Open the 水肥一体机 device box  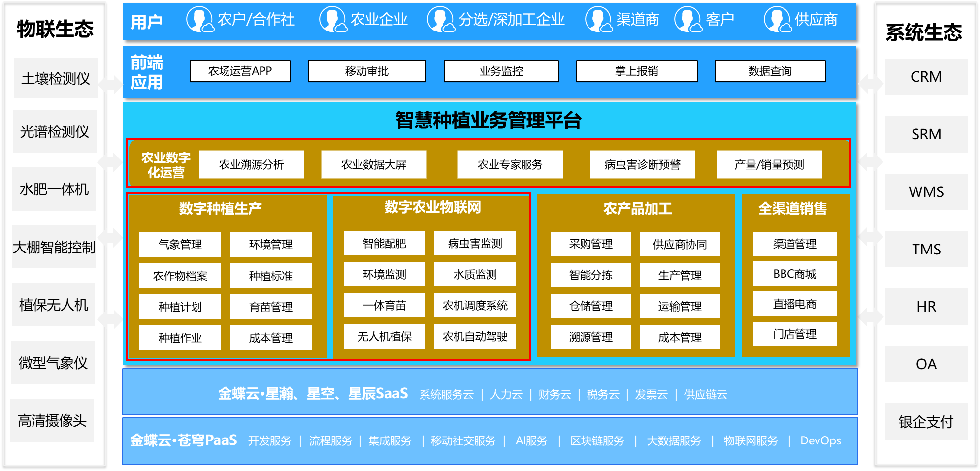(54, 189)
